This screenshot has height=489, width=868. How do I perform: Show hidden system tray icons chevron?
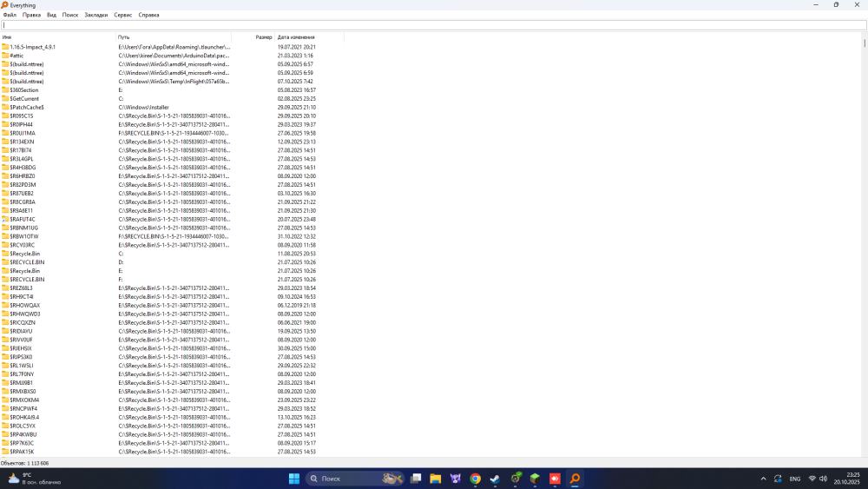763,479
